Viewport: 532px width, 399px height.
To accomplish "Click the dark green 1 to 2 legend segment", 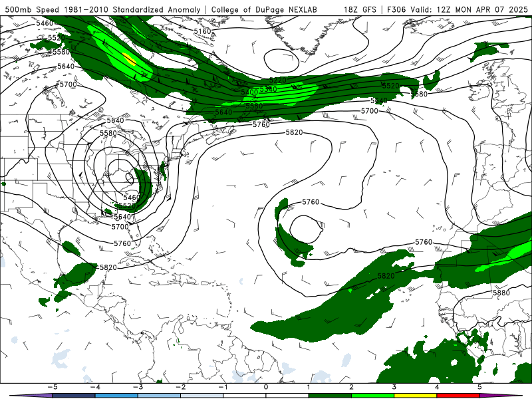I will tap(330, 396).
